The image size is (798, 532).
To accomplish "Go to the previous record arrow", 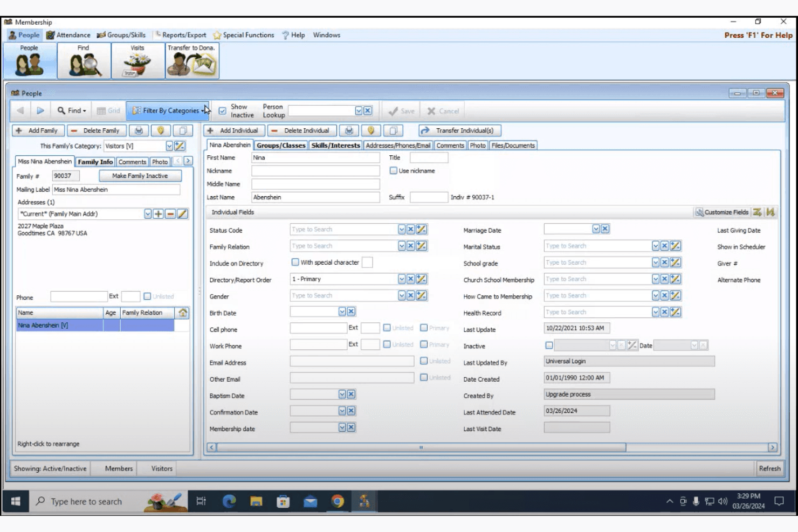I will coord(20,110).
